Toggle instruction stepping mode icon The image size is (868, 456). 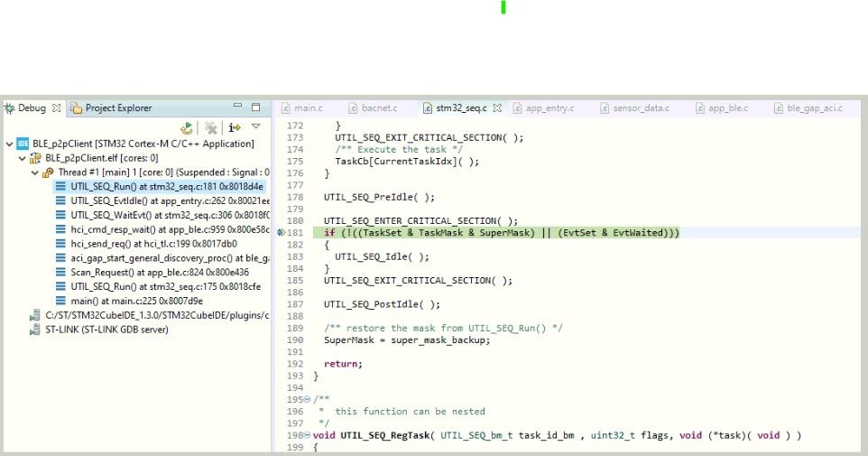(x=235, y=127)
